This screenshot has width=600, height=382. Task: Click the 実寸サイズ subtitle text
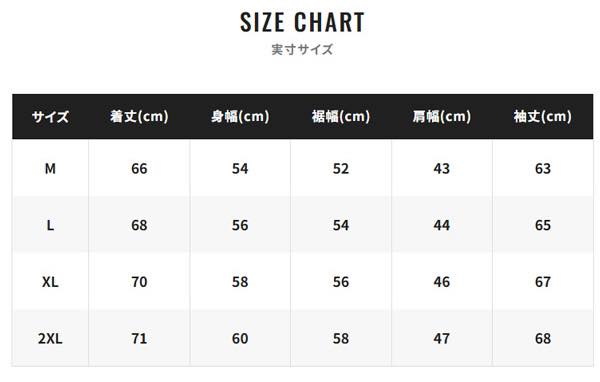302,49
